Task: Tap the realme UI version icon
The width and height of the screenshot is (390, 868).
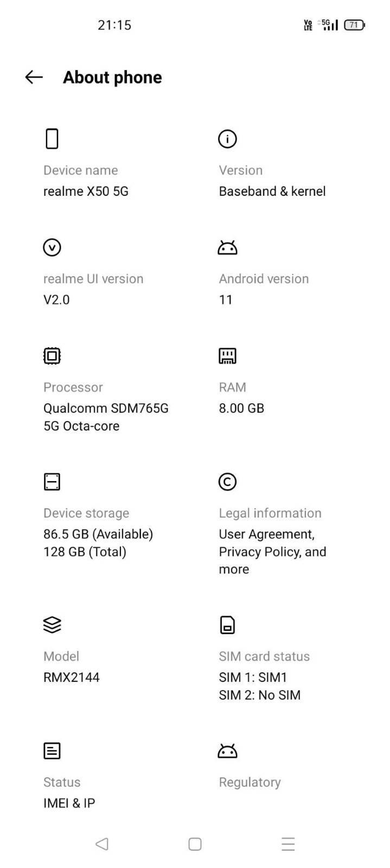Action: click(52, 247)
